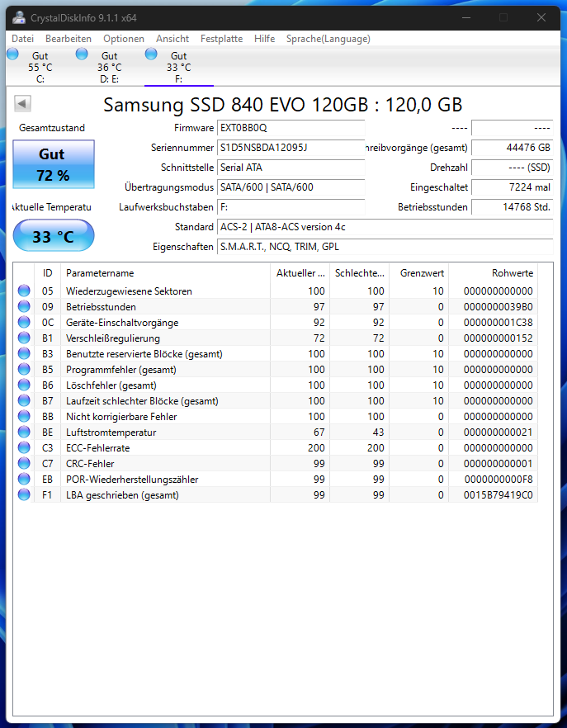Screen dimensions: 567x728
Task: Select the Verschleißregulierung parameter name
Action: point(113,338)
